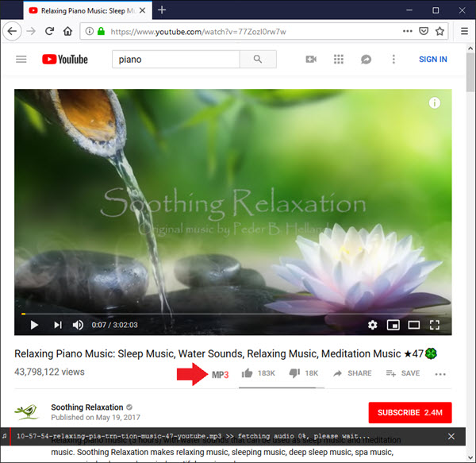Click the MP3 download button

(220, 373)
